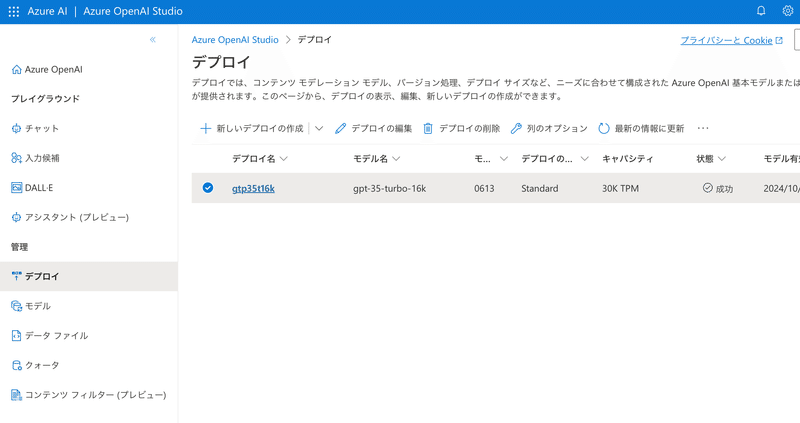Click the 成功 status check icon

(707, 188)
